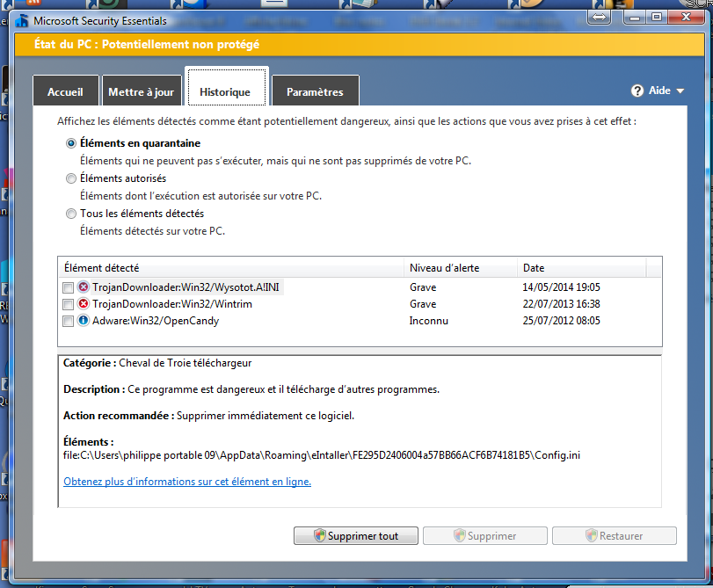Click Grave level in Wintrim row

coord(423,304)
